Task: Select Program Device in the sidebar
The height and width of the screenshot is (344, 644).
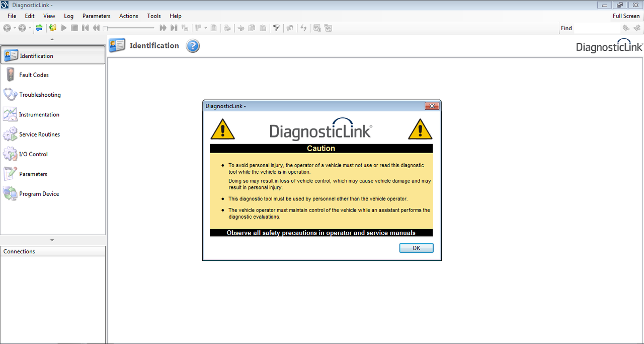Action: pos(53,194)
